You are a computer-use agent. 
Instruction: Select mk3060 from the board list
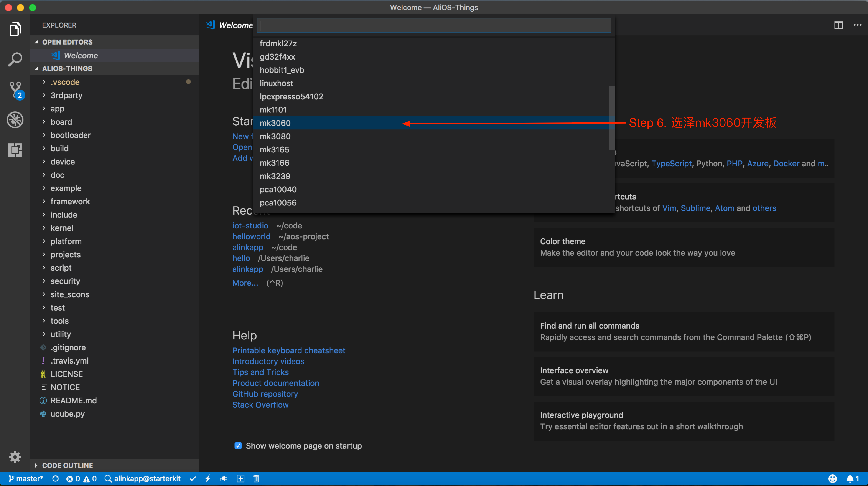coord(275,123)
